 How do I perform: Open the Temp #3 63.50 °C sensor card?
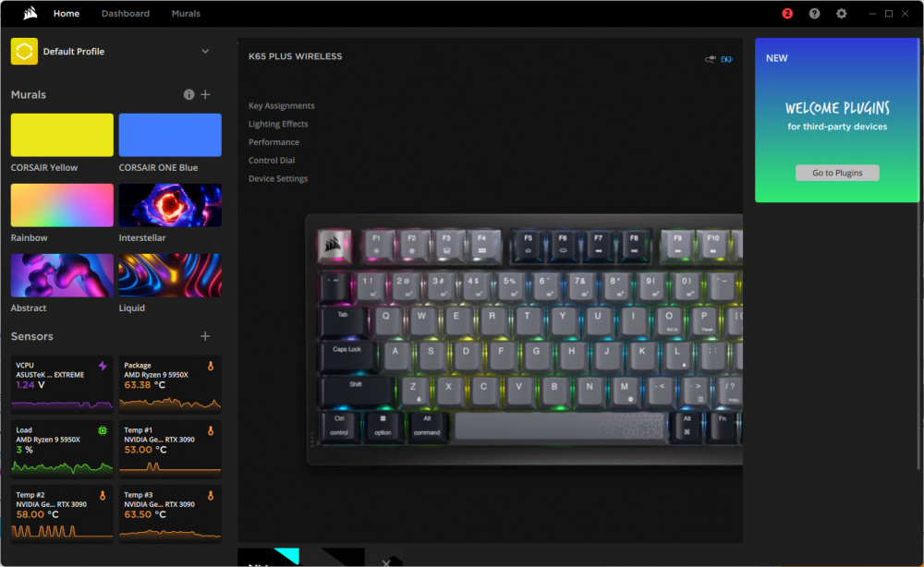pyautogui.click(x=170, y=513)
